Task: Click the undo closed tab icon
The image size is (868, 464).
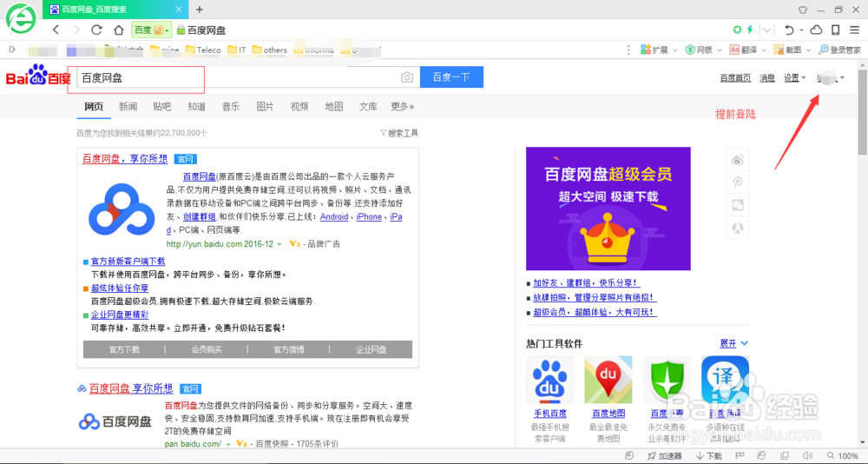Action: 789,30
